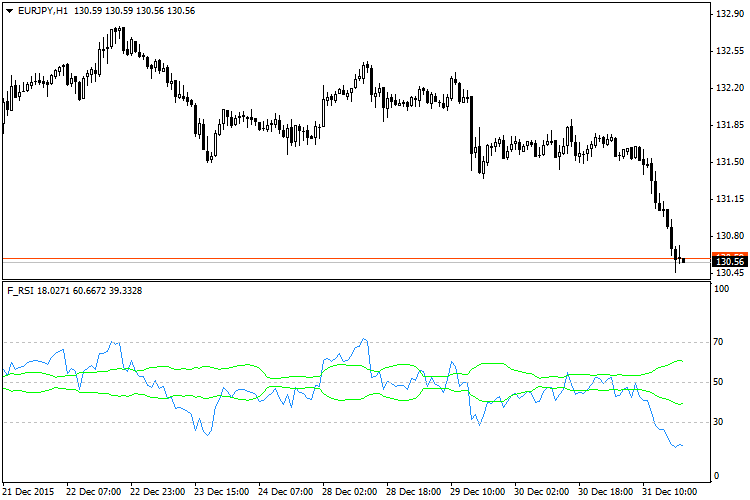Click the end of the blue RSI line
Screen dimensions: 750x500
tap(682, 446)
